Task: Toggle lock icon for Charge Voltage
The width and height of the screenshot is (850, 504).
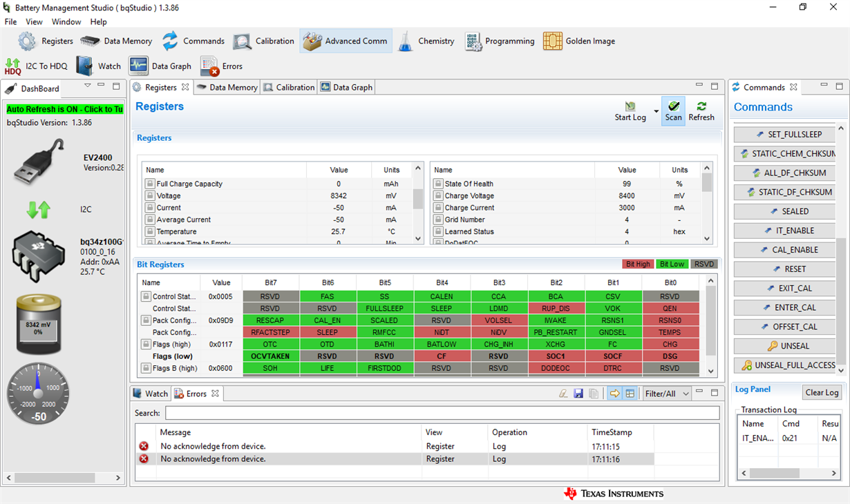Action: [x=437, y=196]
